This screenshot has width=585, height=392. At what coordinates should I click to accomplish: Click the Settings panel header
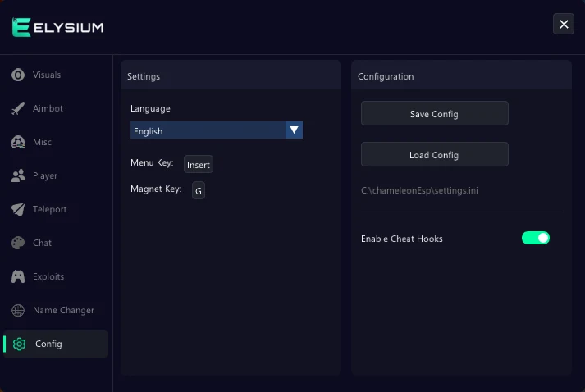(x=231, y=76)
